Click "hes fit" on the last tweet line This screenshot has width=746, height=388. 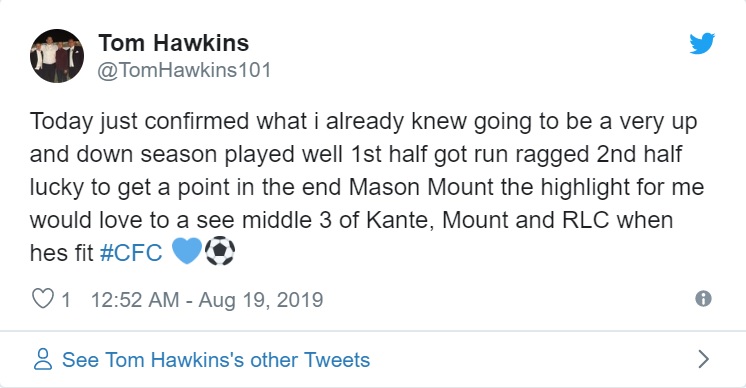click(x=61, y=252)
